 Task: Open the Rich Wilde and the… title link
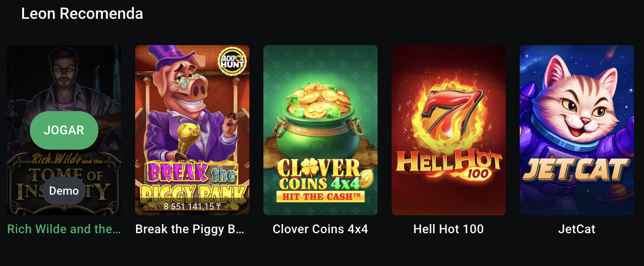pos(64,229)
